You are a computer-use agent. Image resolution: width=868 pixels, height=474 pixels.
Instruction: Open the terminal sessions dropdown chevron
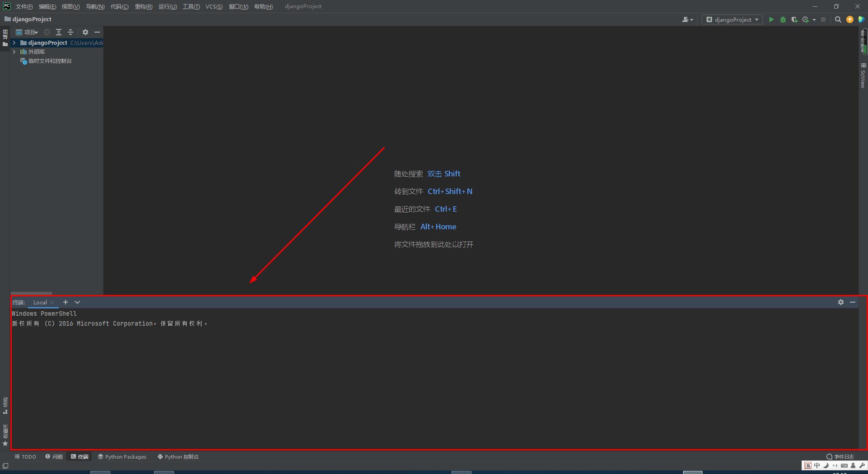tap(77, 302)
